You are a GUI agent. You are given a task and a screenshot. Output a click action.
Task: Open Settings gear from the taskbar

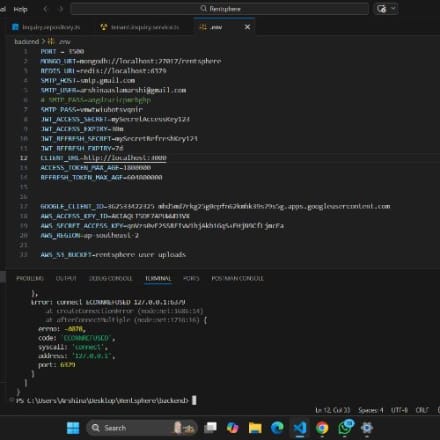(x=367, y=428)
